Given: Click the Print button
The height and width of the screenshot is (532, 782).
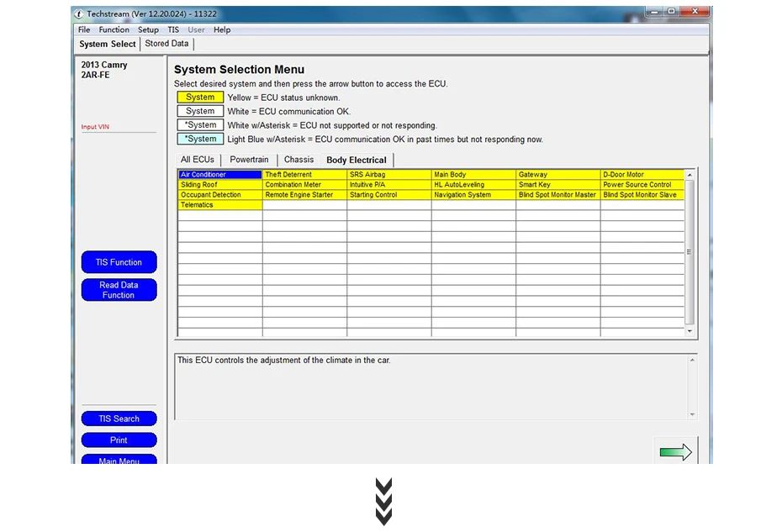Looking at the screenshot, I should pyautogui.click(x=119, y=440).
